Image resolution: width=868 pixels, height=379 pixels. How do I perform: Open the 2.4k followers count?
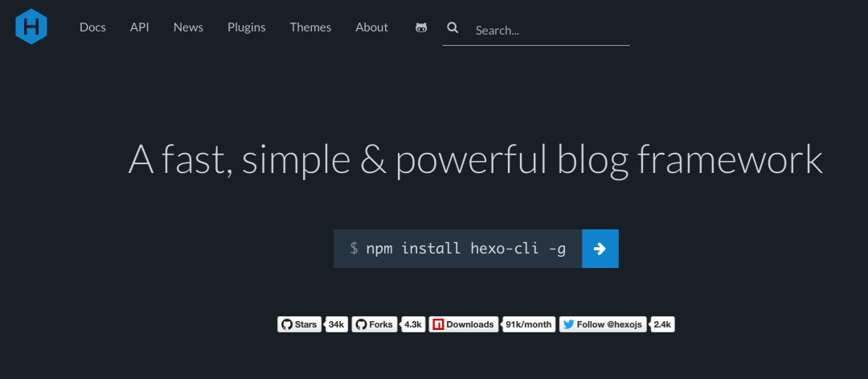662,325
